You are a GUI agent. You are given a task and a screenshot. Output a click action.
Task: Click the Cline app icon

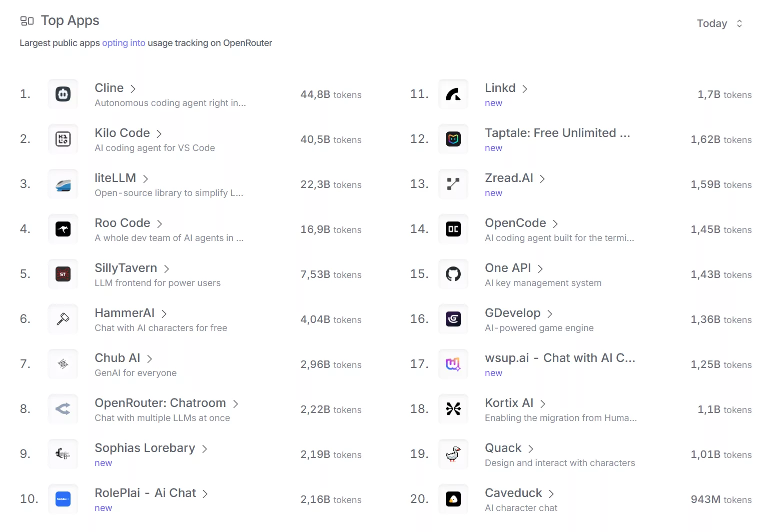pyautogui.click(x=63, y=94)
